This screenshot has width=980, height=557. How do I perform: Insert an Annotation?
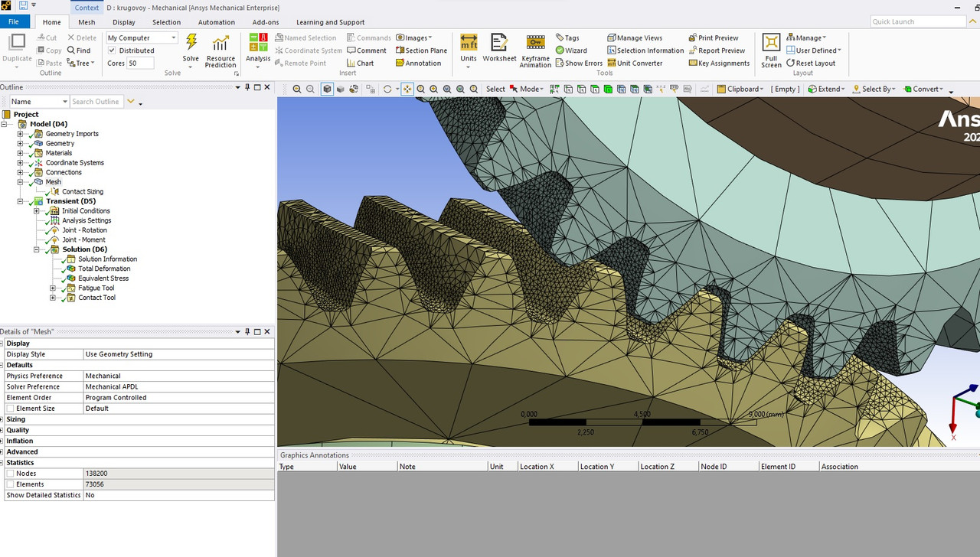[x=418, y=64]
